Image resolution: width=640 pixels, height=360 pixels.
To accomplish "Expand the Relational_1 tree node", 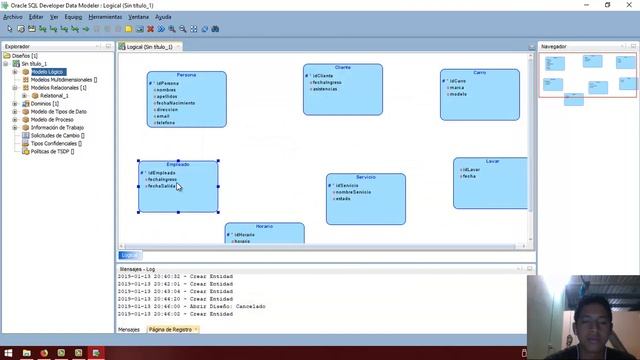I will pyautogui.click(x=24, y=96).
